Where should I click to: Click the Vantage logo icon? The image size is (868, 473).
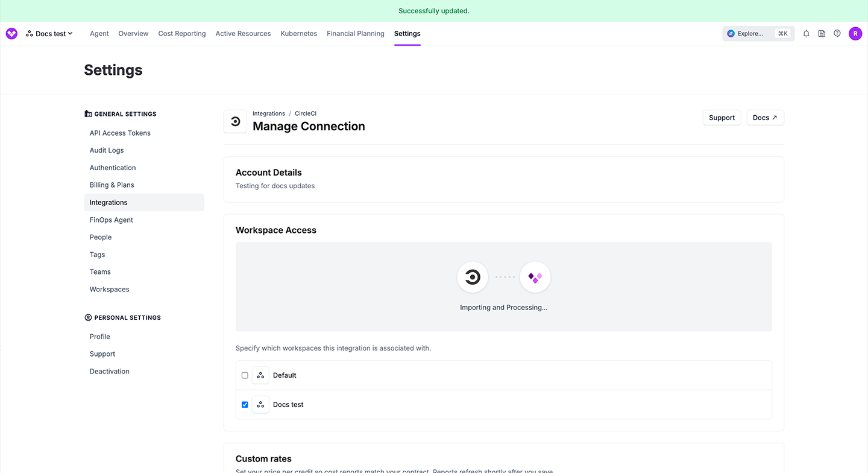click(11, 33)
